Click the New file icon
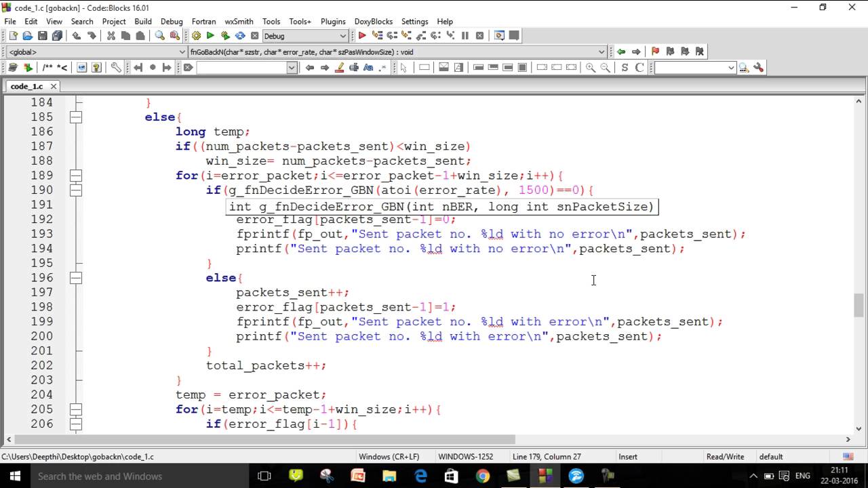 pos(12,36)
